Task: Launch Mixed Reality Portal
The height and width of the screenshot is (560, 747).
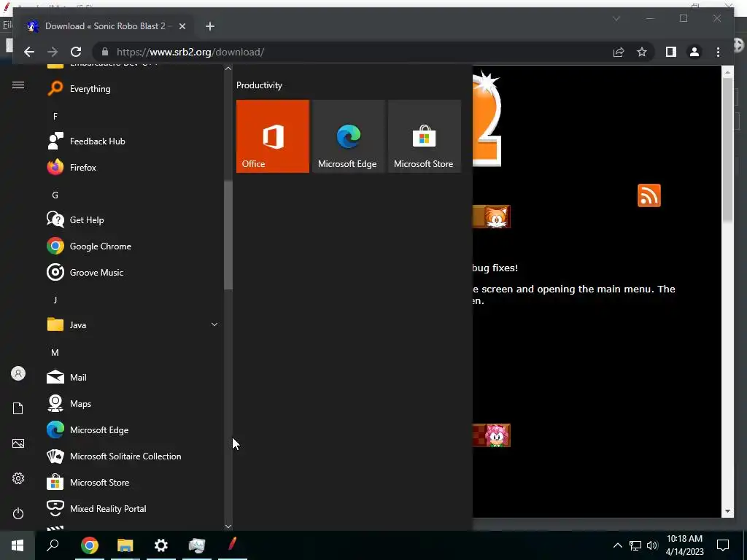Action: pos(133,508)
